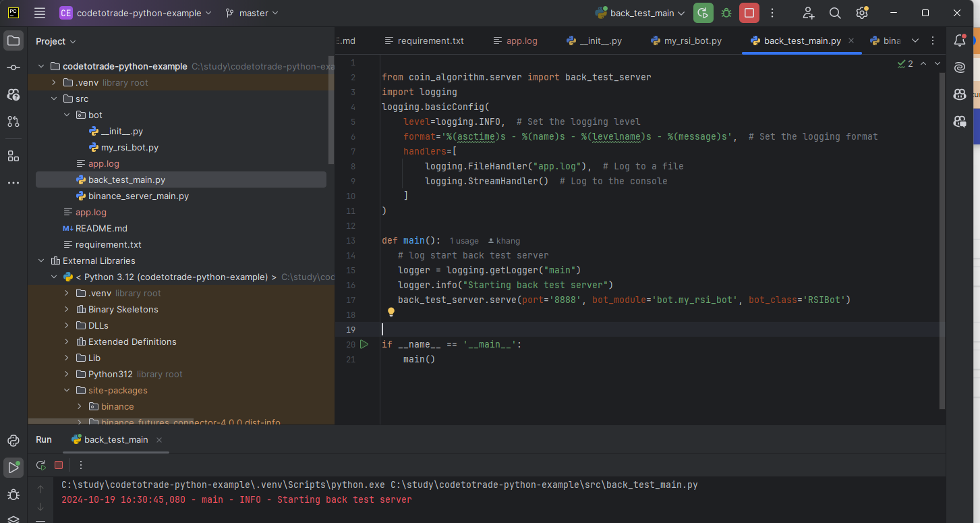Close the back_test_main.py tab
980x523 pixels.
[x=851, y=40]
